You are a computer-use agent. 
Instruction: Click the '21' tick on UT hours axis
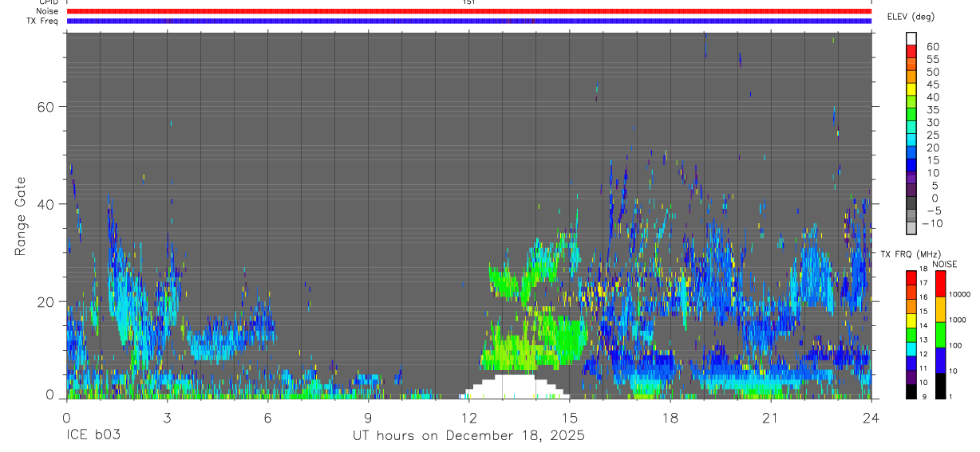pos(770,417)
